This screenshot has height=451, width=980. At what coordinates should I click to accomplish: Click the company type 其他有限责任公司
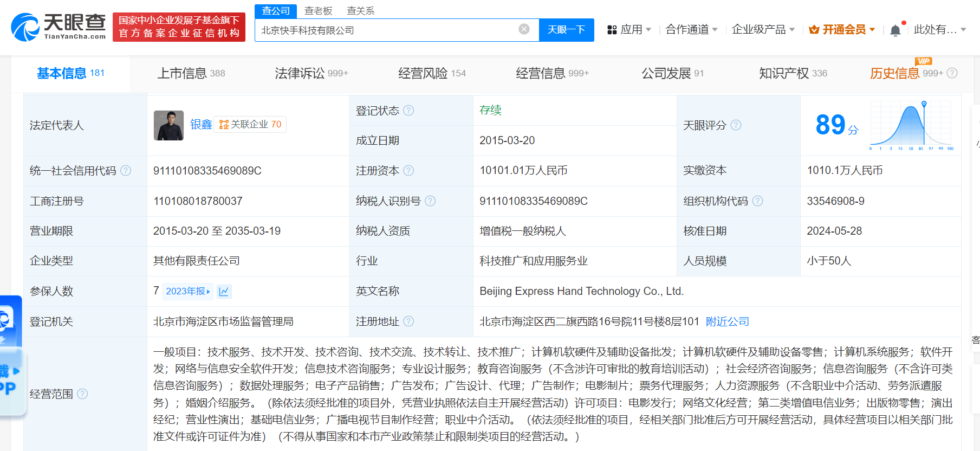coord(197,261)
